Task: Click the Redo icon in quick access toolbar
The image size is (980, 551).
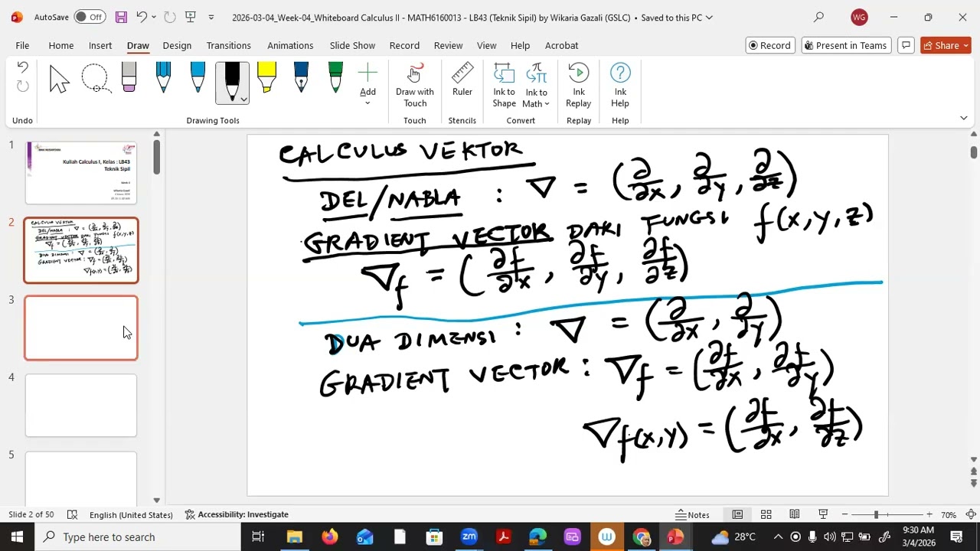Action: click(170, 17)
